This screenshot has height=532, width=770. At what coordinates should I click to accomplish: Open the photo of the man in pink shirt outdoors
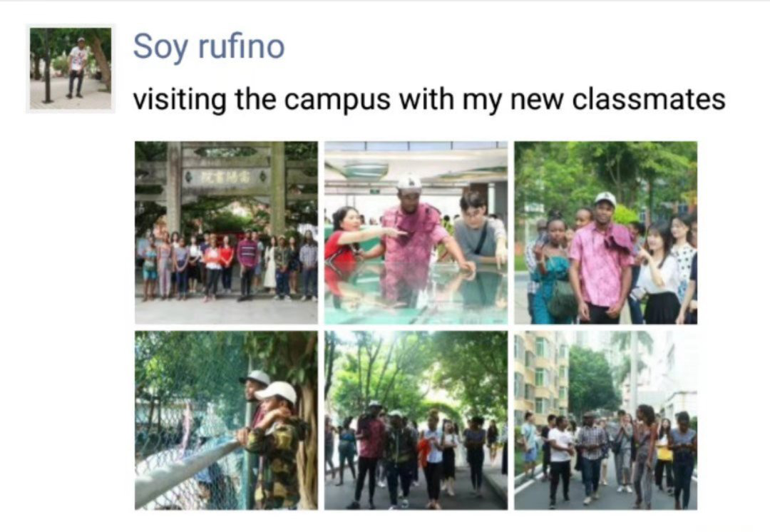605,232
